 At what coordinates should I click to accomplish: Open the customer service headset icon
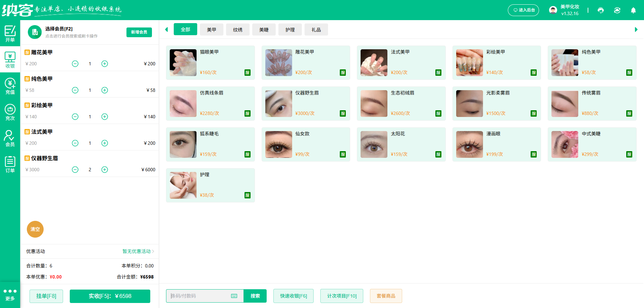coord(600,10)
